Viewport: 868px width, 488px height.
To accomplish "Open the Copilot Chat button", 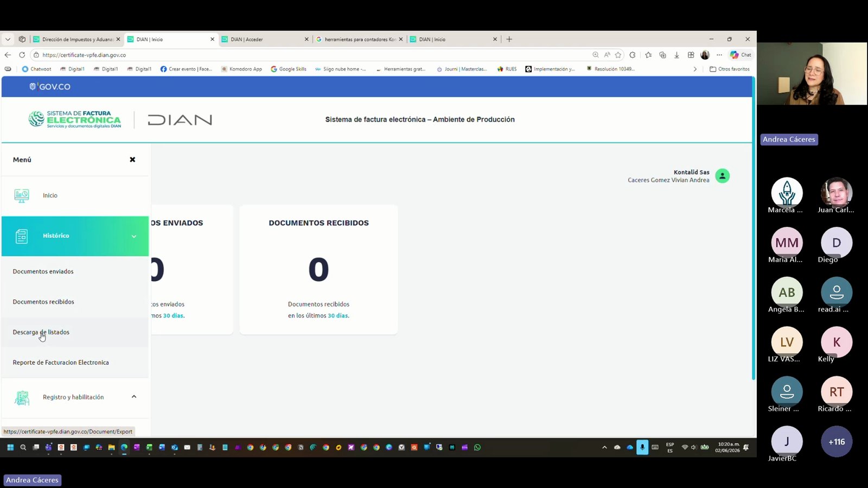I will coord(741,55).
